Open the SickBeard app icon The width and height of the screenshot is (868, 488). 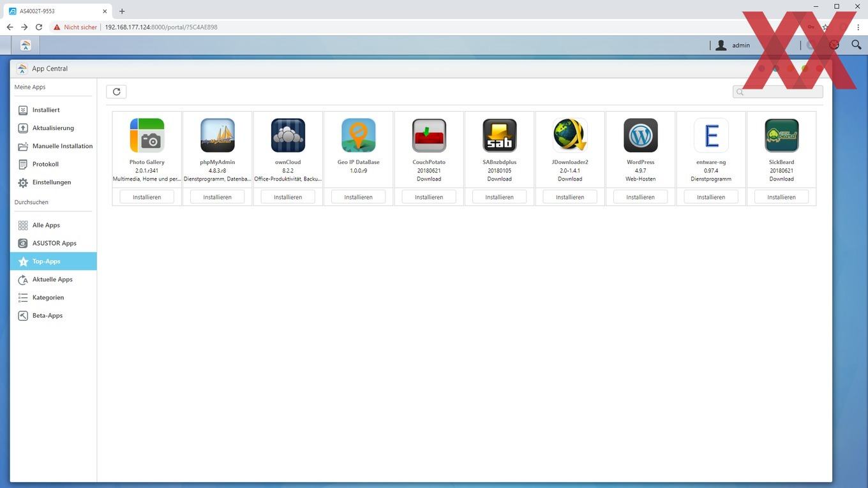pos(782,135)
